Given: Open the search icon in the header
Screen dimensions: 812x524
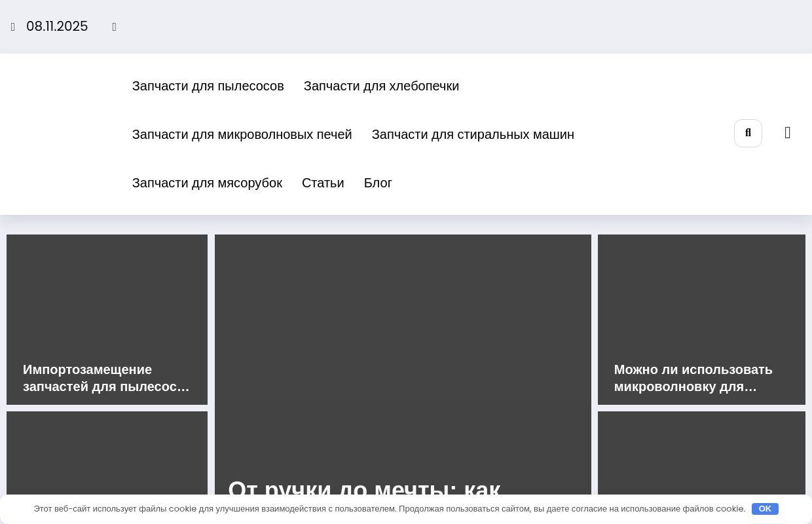Looking at the screenshot, I should (x=748, y=133).
